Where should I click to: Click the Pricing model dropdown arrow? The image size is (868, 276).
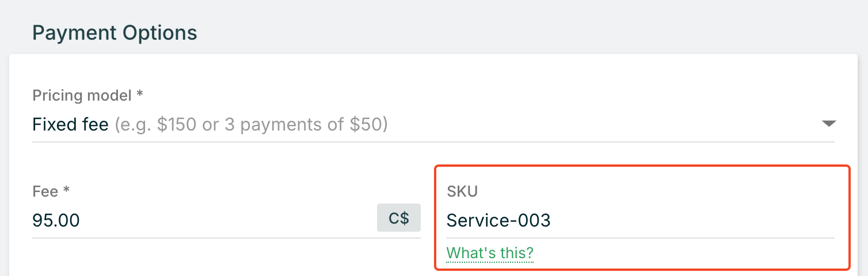pyautogui.click(x=828, y=124)
